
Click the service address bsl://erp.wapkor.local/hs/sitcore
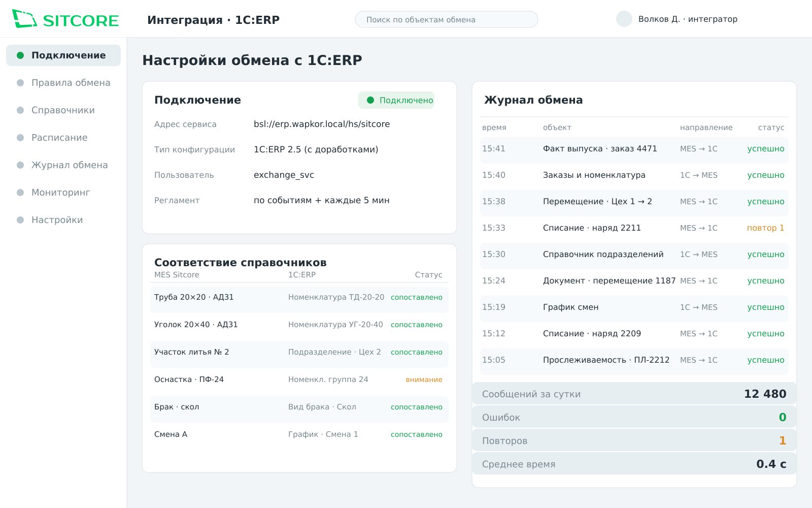(322, 124)
